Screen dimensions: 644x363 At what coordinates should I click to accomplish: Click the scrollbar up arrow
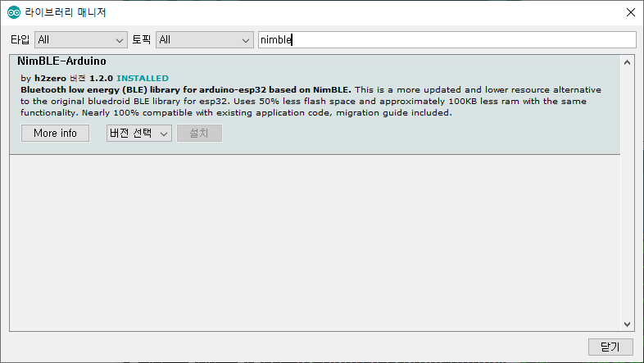click(x=627, y=62)
